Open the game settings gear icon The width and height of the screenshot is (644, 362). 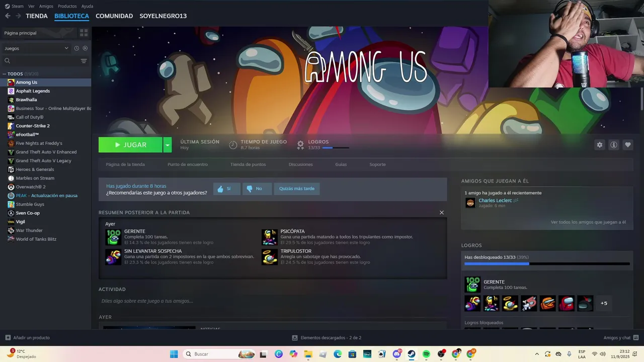600,145
